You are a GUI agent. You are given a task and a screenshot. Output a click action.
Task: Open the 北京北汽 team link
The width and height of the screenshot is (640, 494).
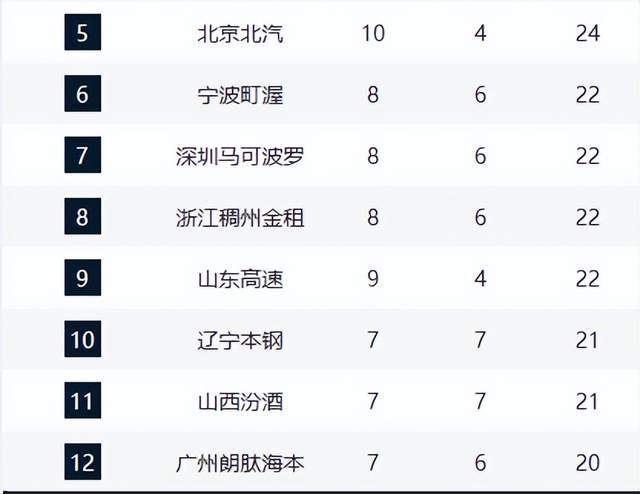(x=240, y=33)
